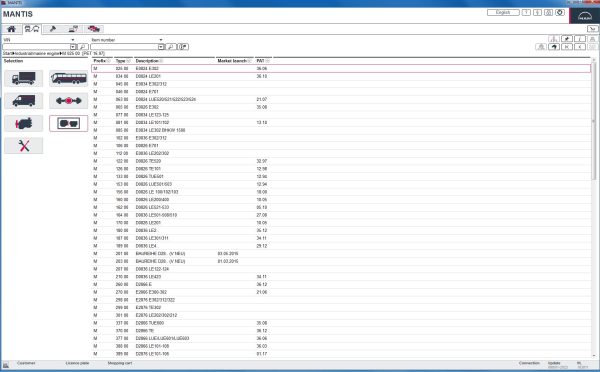Select the engine category icon
The image size is (600, 372).
(x=23, y=124)
